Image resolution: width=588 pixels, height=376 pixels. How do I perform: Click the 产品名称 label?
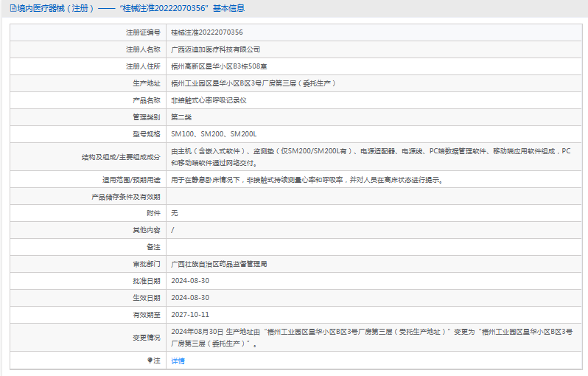[146, 100]
